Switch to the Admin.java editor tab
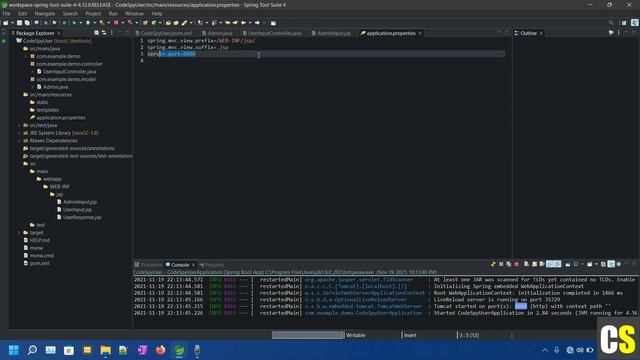This screenshot has width=640, height=360. pyautogui.click(x=217, y=33)
